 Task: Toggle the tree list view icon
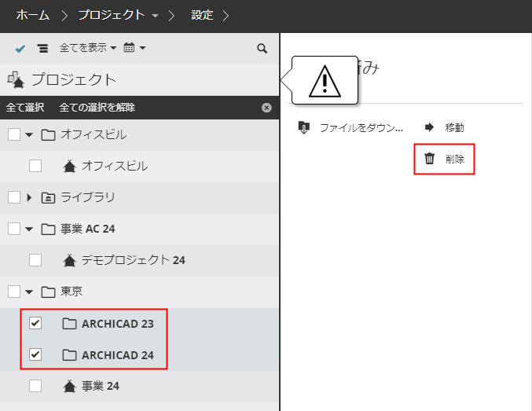(42, 49)
